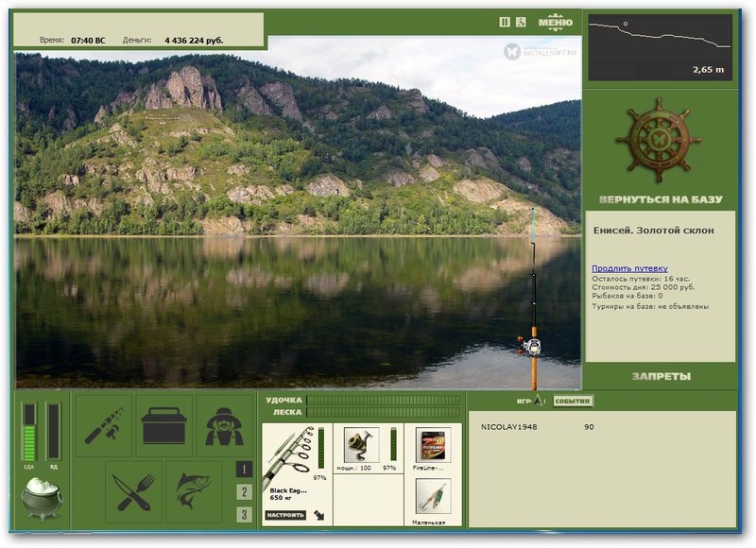
Task: Click the S icon beside the pause button
Action: point(521,22)
